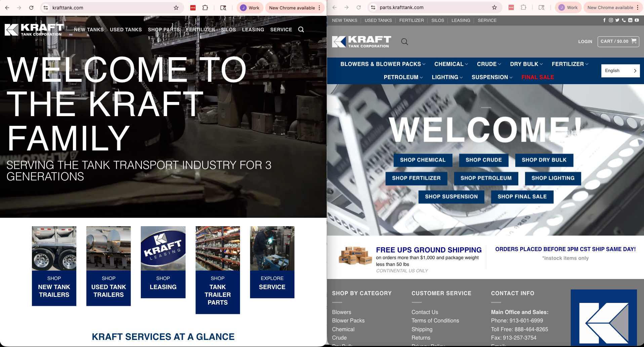Open the Shop New Tank Trailers card
The height and width of the screenshot is (347, 644).
pyautogui.click(x=54, y=266)
